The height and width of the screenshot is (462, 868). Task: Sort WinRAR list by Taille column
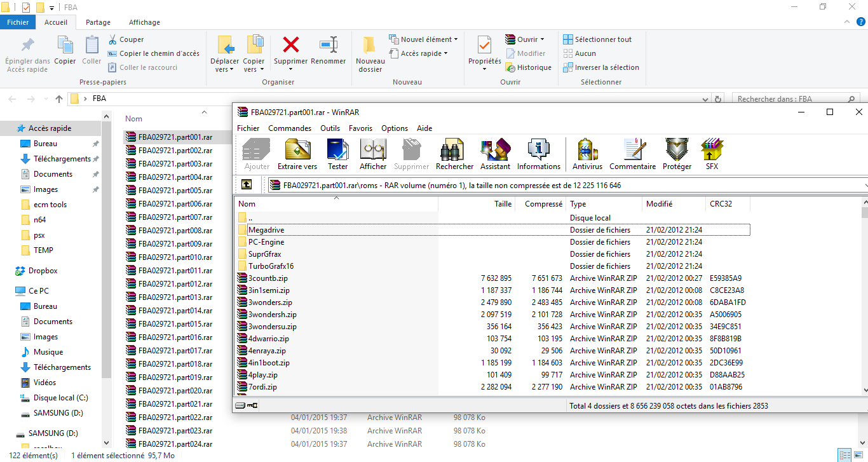tap(477, 204)
